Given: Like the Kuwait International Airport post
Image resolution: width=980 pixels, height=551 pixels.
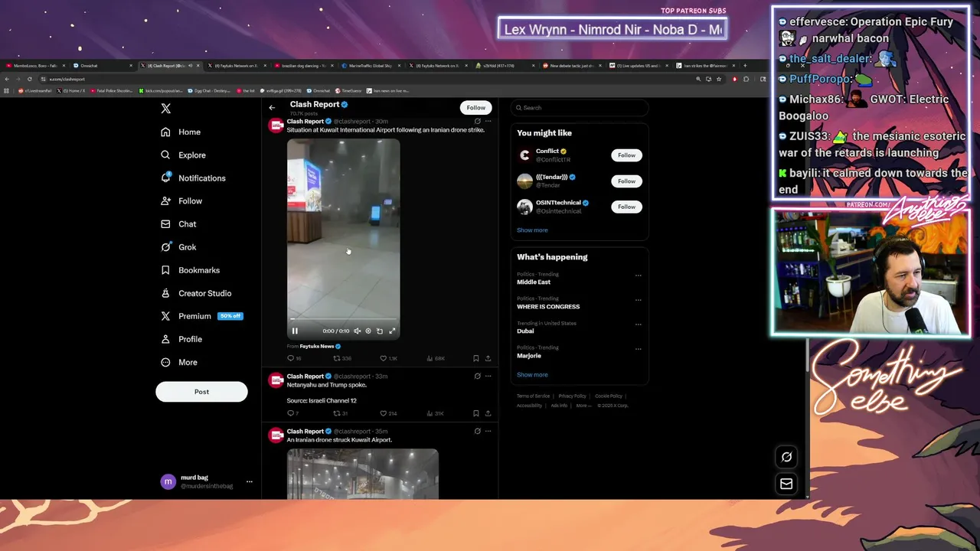Looking at the screenshot, I should pos(388,358).
